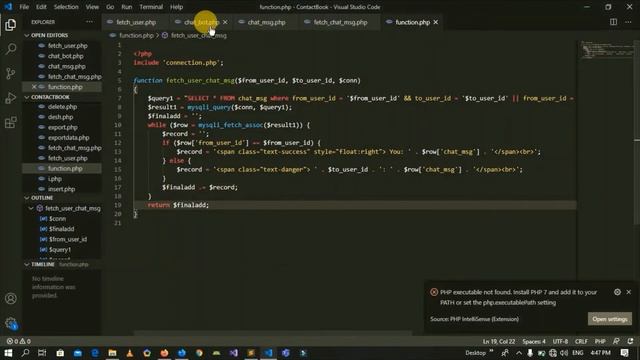The width and height of the screenshot is (640, 360).
Task: Switch to the fetch_chat_msg.php tab
Action: tap(340, 22)
